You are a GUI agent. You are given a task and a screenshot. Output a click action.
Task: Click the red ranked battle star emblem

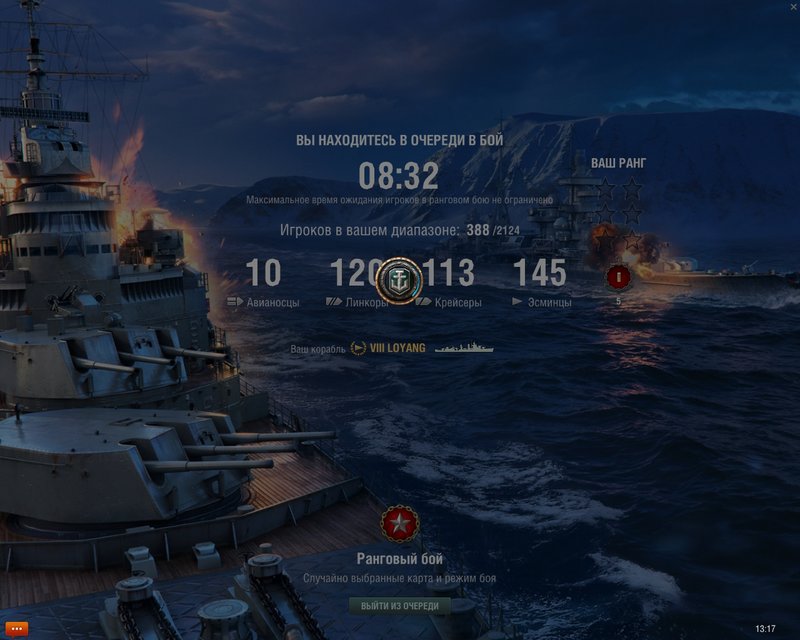400,524
